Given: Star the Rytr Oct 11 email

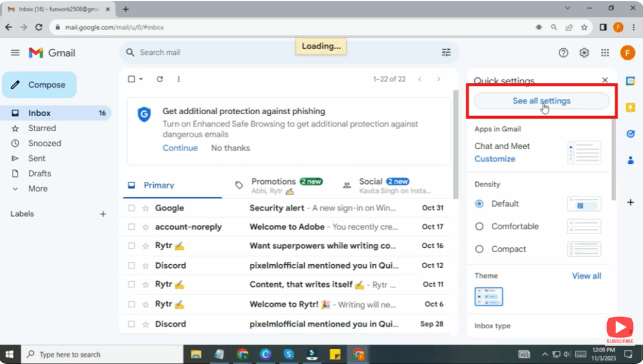Looking at the screenshot, I should pos(146,284).
